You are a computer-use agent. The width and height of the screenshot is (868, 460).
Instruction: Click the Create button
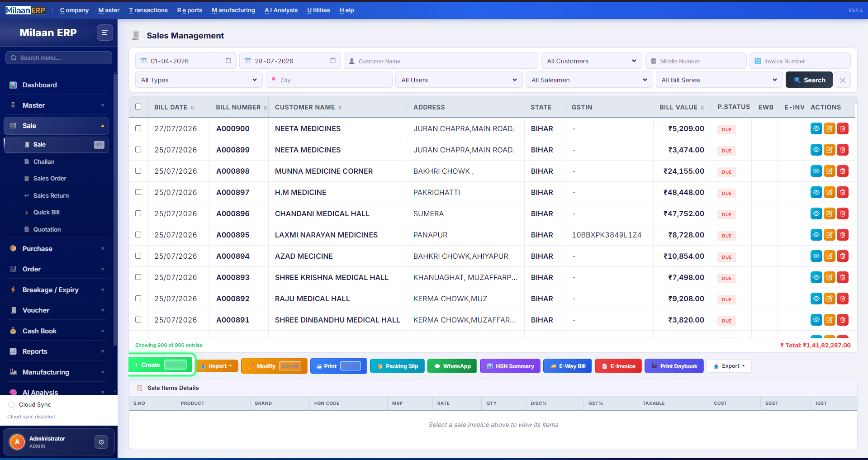(x=161, y=365)
